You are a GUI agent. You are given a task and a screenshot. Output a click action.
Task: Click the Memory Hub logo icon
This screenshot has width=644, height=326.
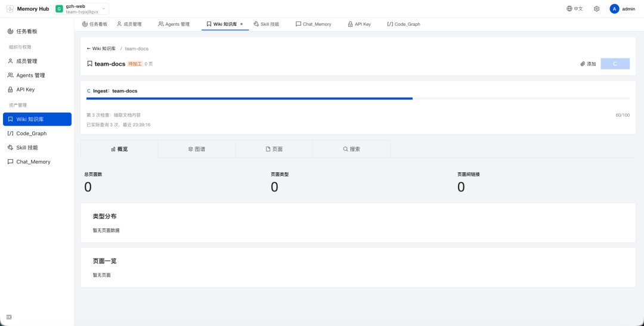(x=10, y=8)
